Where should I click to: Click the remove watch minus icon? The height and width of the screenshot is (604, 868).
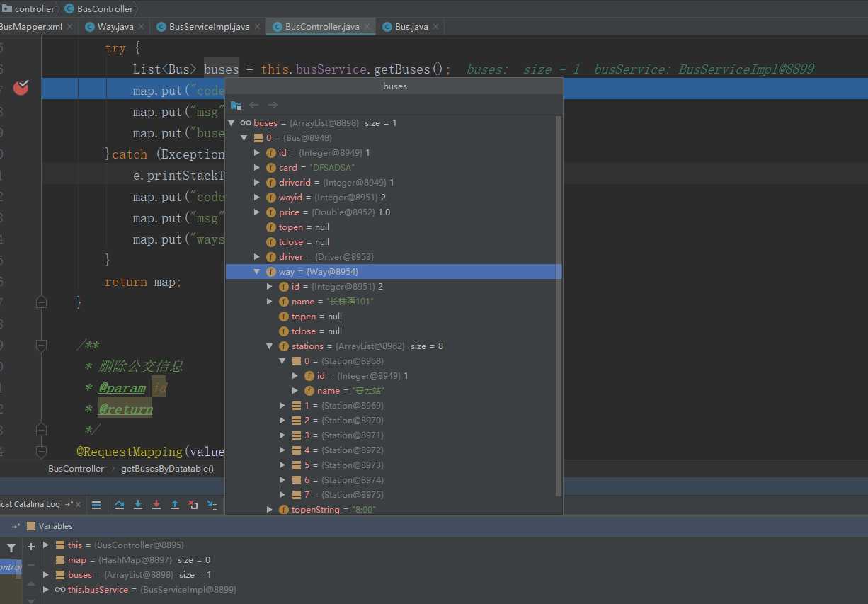pyautogui.click(x=31, y=566)
